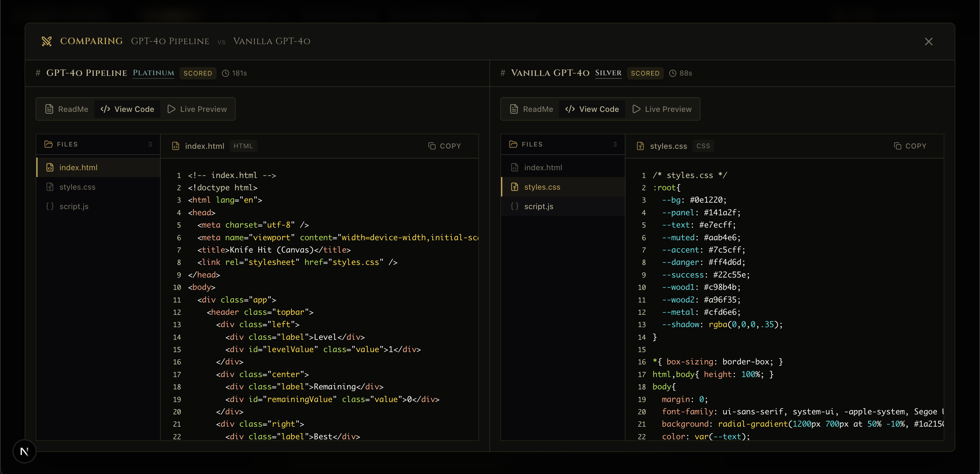Click the clock icon beside 181s

tap(226, 73)
